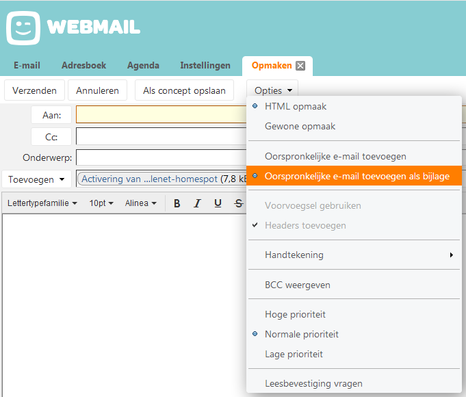Image resolution: width=466 pixels, height=397 pixels.
Task: Set Hoge prioriteit
Action: click(354, 314)
